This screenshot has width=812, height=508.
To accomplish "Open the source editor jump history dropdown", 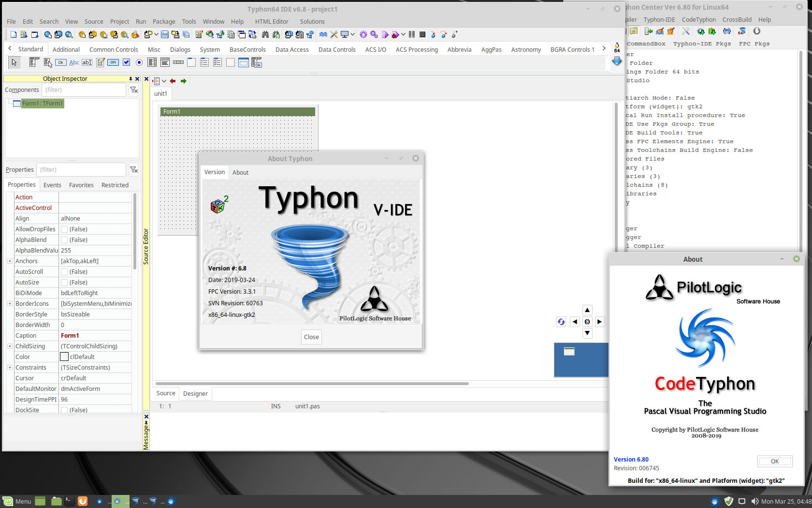I will (x=164, y=81).
